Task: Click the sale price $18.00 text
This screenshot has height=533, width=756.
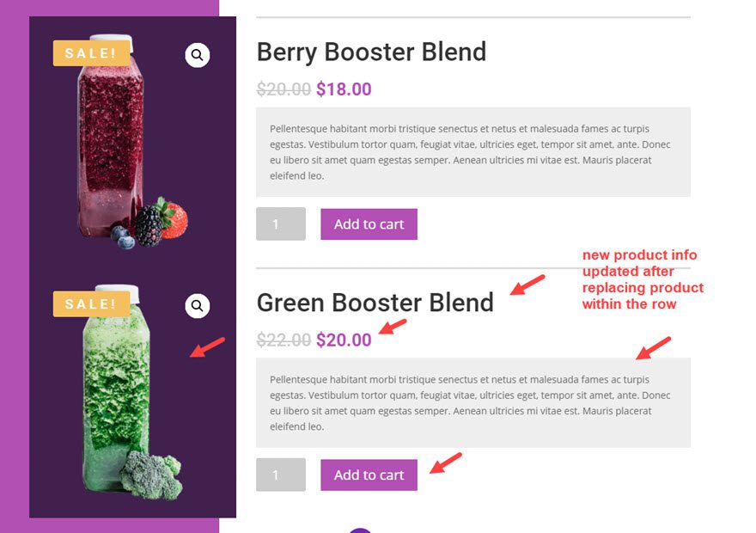Action: click(344, 89)
